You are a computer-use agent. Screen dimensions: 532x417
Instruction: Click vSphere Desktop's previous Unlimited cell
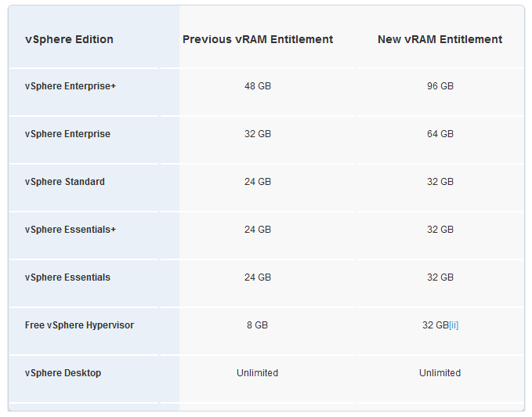pyautogui.click(x=257, y=373)
